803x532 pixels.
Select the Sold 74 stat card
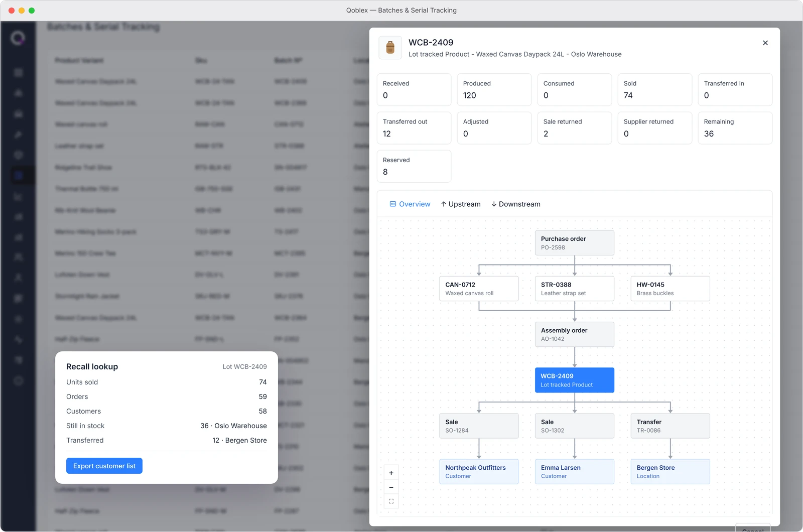[x=655, y=90]
